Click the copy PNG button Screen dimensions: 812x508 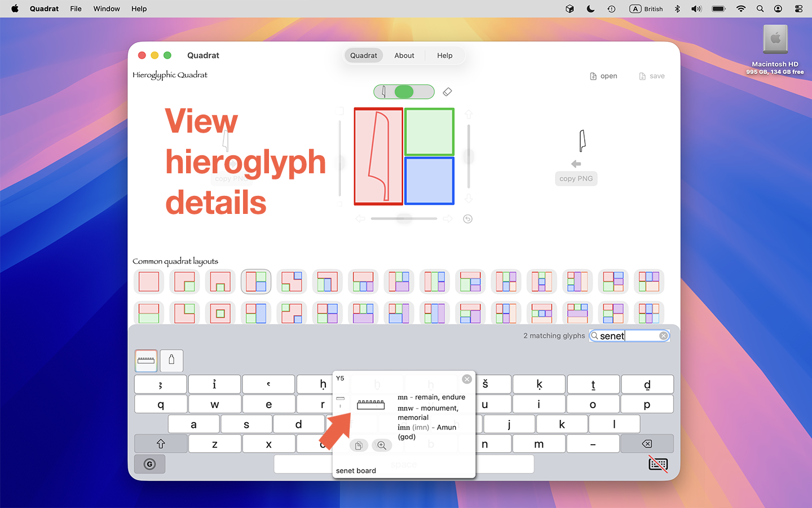pos(576,178)
